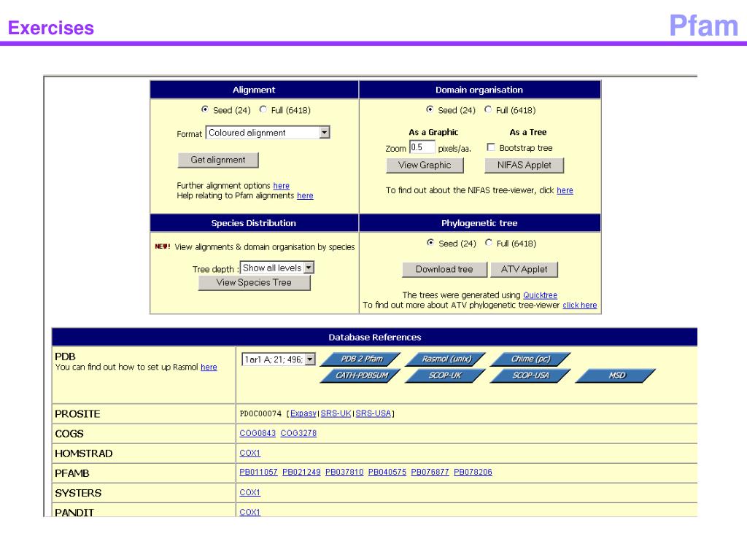Click the SCOP-USA button
Image resolution: width=747 pixels, height=560 pixels.
530,376
